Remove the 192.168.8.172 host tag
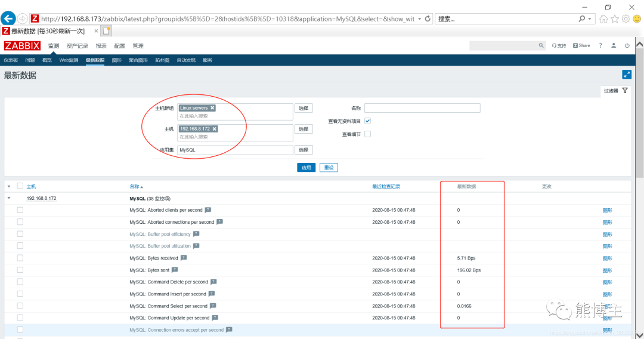 (215, 128)
